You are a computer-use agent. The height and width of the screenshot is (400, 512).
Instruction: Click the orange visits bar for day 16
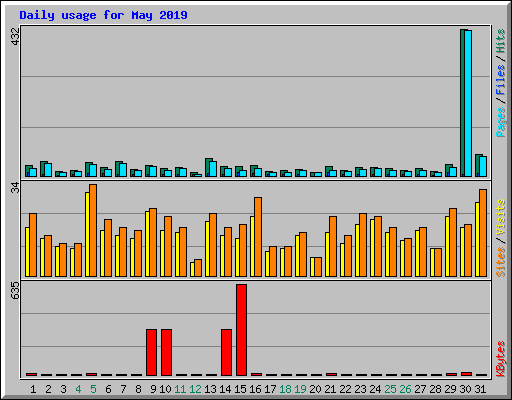tap(258, 237)
